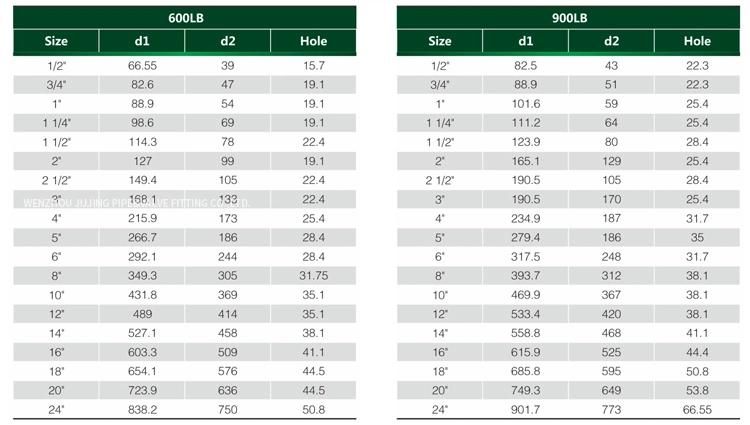
Task: Click the 600LB table title header
Action: (x=185, y=18)
